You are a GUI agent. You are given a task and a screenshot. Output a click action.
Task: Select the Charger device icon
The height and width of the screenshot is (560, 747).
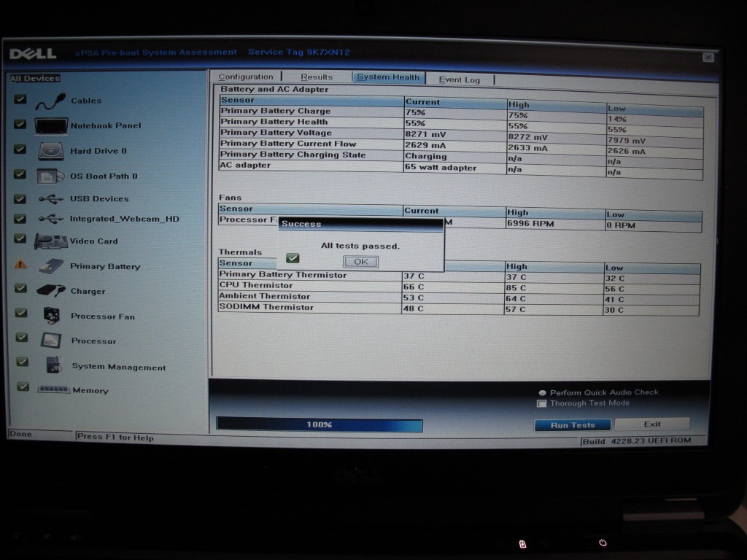click(51, 290)
